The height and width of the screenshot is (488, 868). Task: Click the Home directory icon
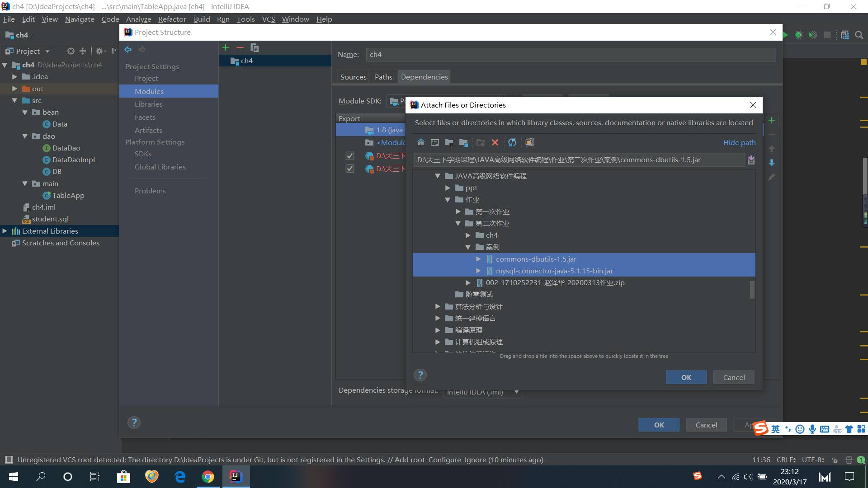pyautogui.click(x=420, y=142)
